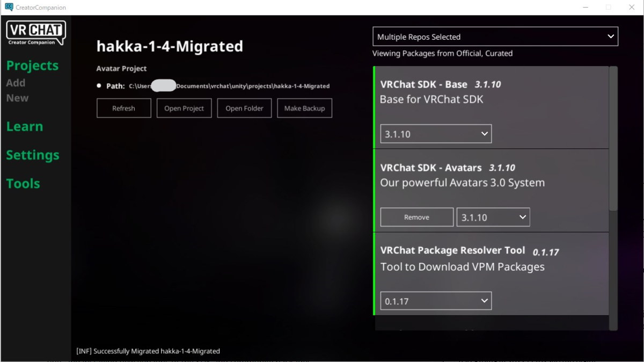Select Projects in the left sidebar
The width and height of the screenshot is (644, 362).
point(32,65)
